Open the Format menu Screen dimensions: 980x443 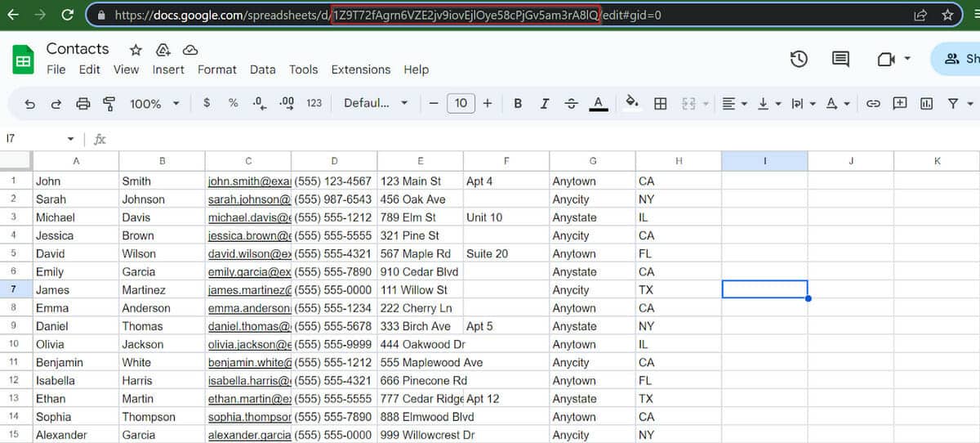(217, 69)
